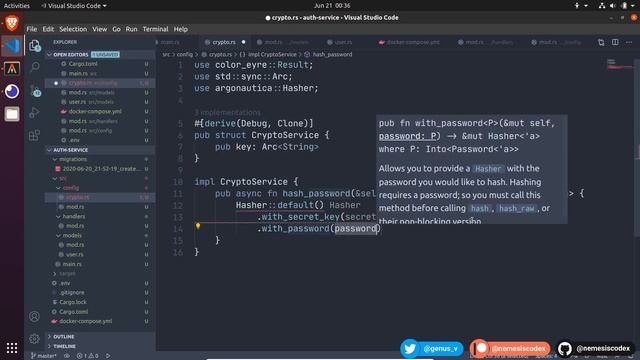Collapse the handlers folder in the tree
The height and width of the screenshot is (360, 640).
point(73,216)
